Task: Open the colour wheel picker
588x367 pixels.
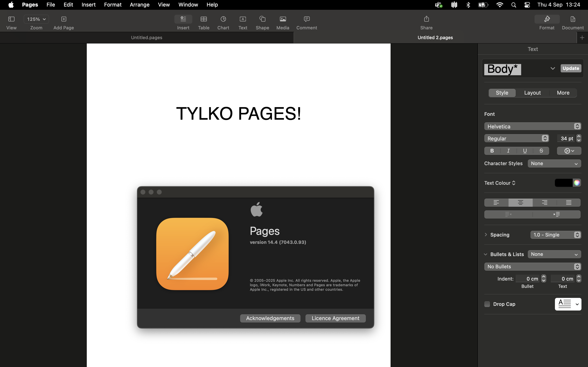Action: coord(577,183)
